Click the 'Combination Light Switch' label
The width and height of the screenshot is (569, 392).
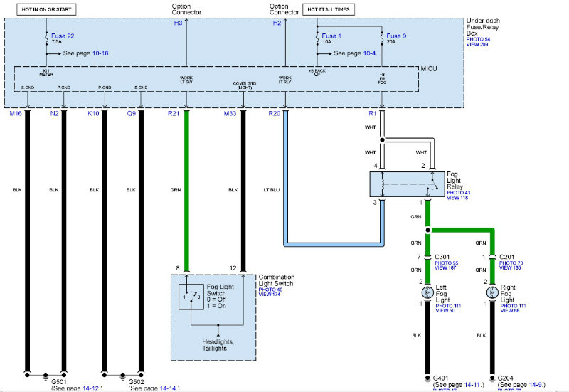pyautogui.click(x=276, y=280)
